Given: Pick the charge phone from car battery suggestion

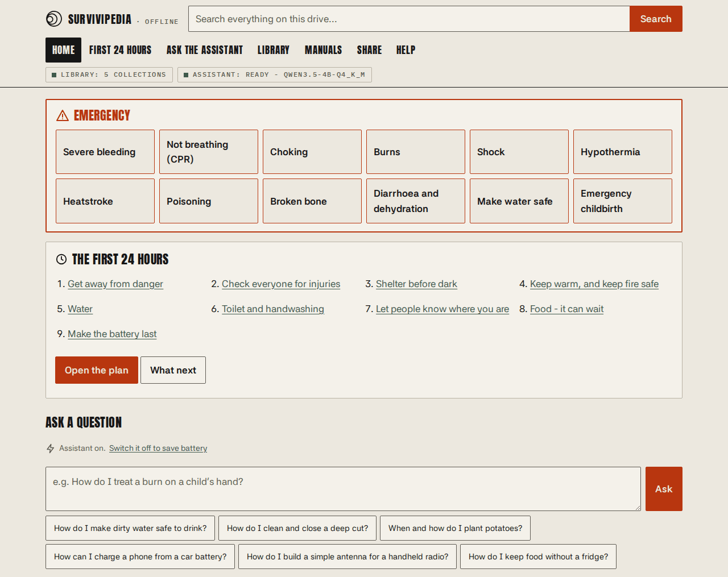Looking at the screenshot, I should tap(140, 557).
